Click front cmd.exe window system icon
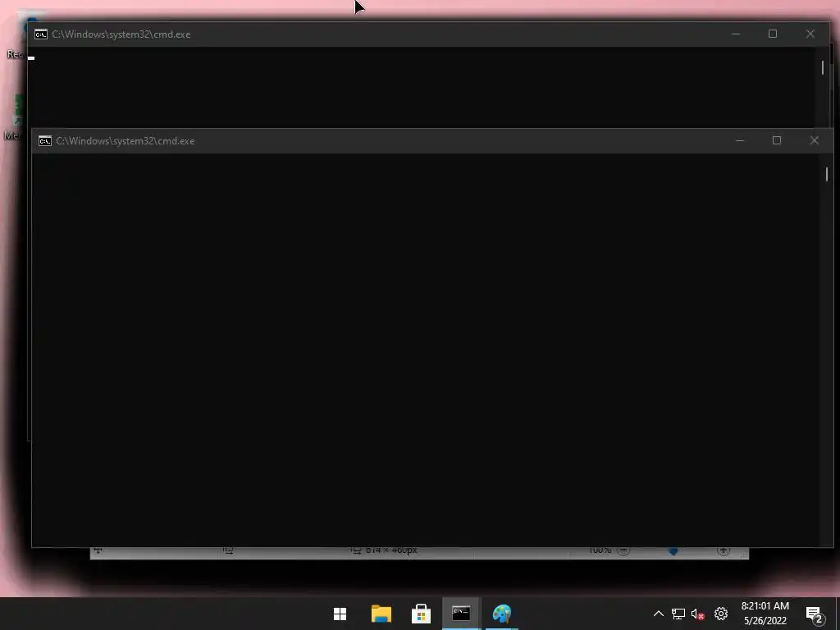This screenshot has height=630, width=840. point(45,141)
